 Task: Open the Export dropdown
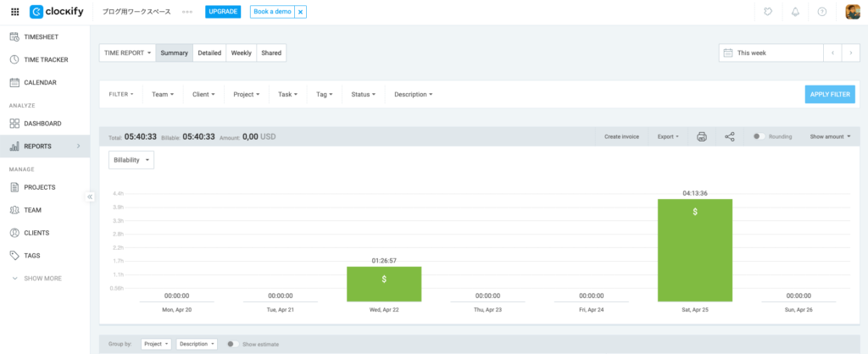668,136
